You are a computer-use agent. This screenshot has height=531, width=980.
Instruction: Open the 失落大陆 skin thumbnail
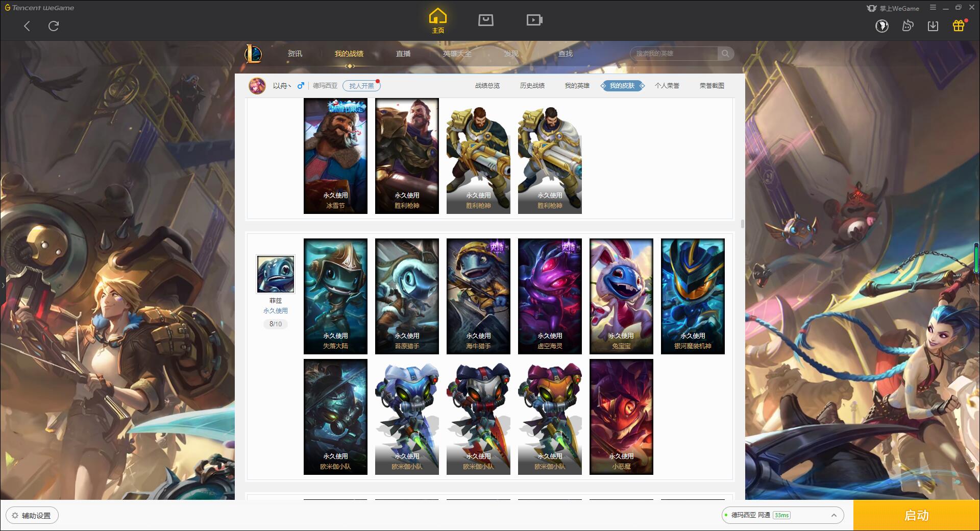pyautogui.click(x=335, y=296)
